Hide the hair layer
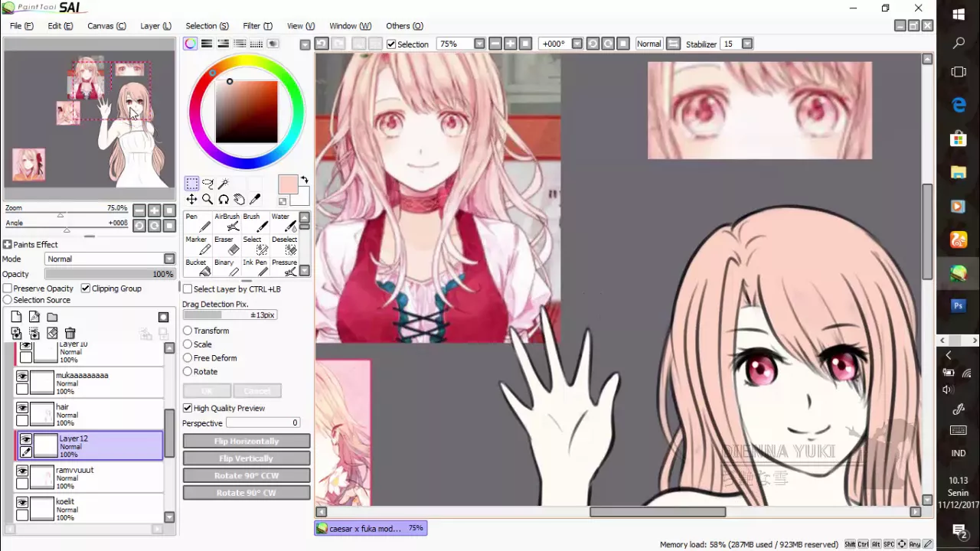This screenshot has width=980, height=551. [x=22, y=408]
